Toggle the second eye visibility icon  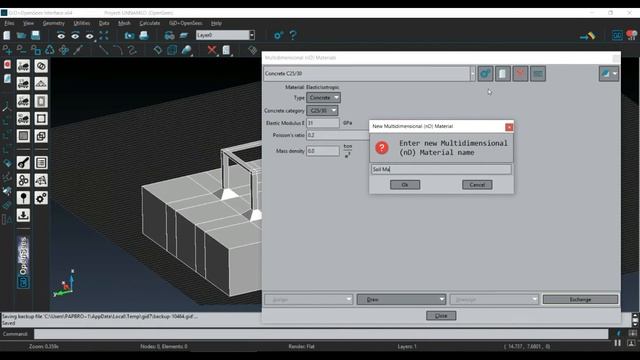pyautogui.click(x=75, y=36)
